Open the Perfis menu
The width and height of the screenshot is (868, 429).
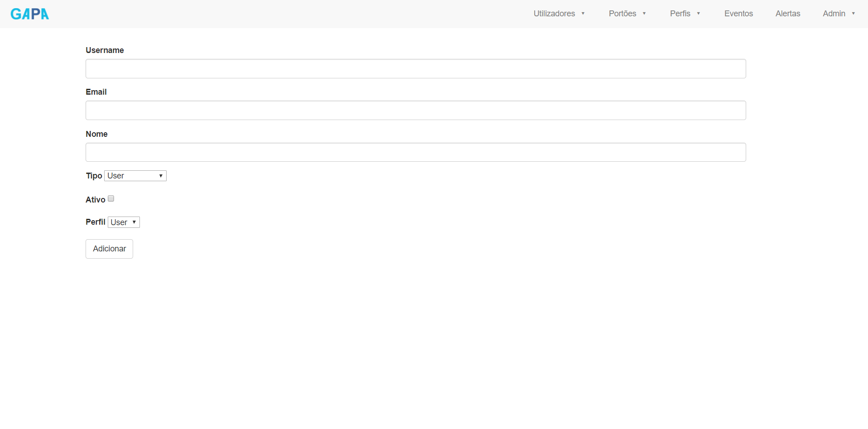pyautogui.click(x=685, y=14)
